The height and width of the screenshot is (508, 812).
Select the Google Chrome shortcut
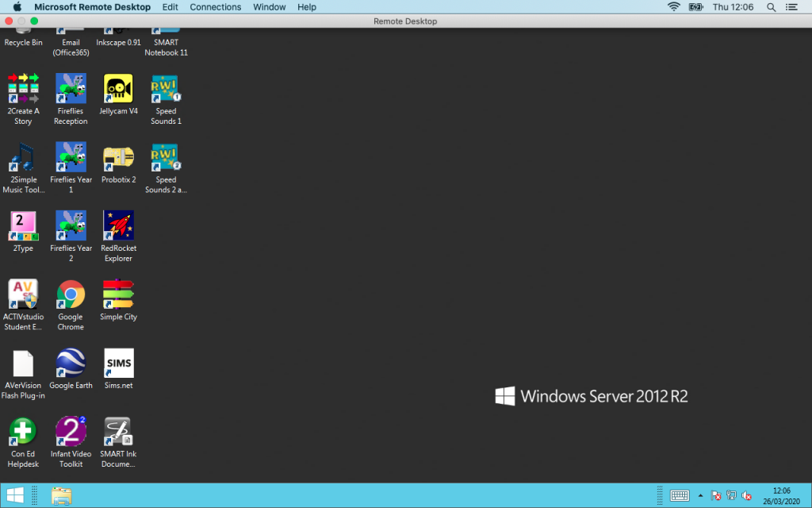71,305
